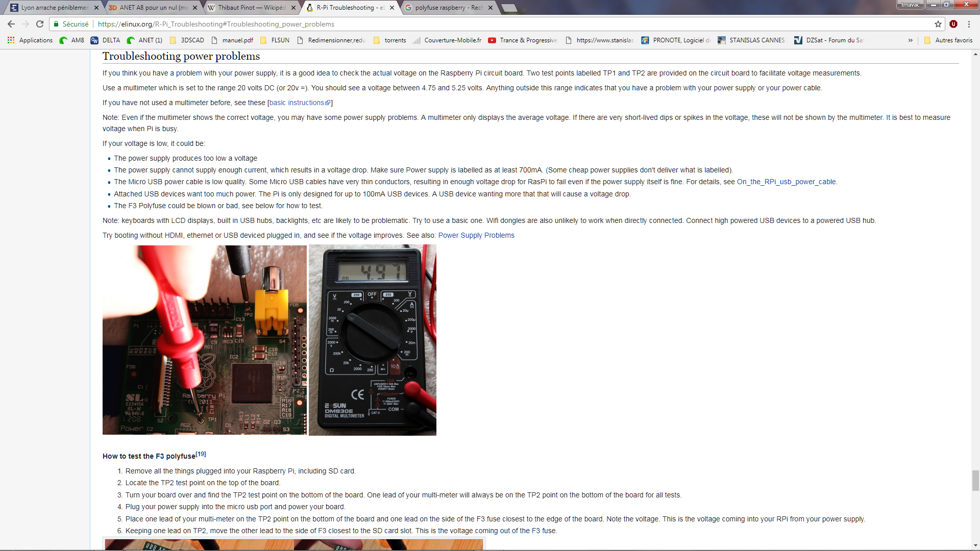Open the Raspberry Pi board probe photo
This screenshot has height=551, width=980.
pos(205,340)
